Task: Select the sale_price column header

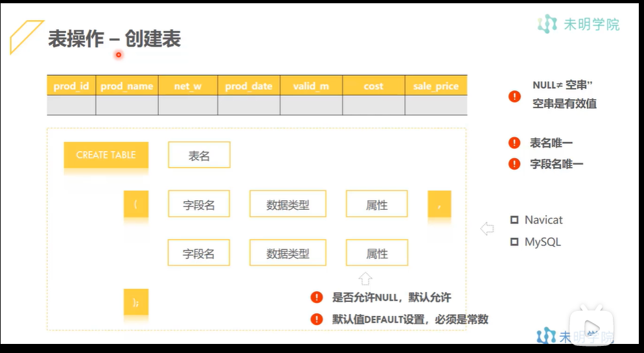Action: [x=436, y=85]
